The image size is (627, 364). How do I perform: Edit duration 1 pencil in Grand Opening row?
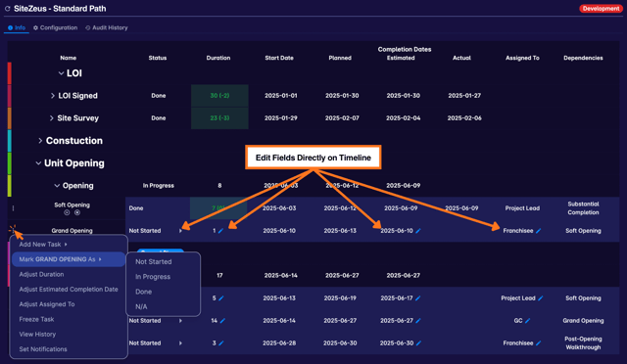[x=221, y=231]
